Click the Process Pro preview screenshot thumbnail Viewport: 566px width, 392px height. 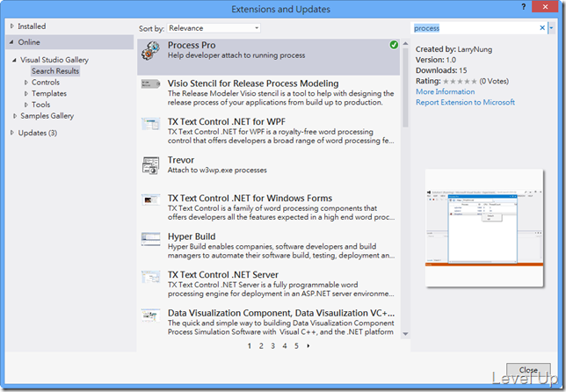click(484, 228)
